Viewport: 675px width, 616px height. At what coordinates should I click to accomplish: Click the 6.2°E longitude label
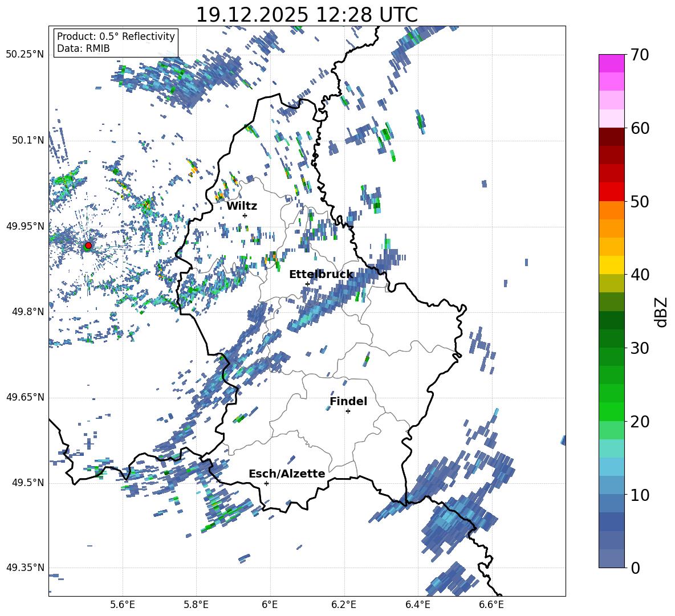pyautogui.click(x=344, y=605)
